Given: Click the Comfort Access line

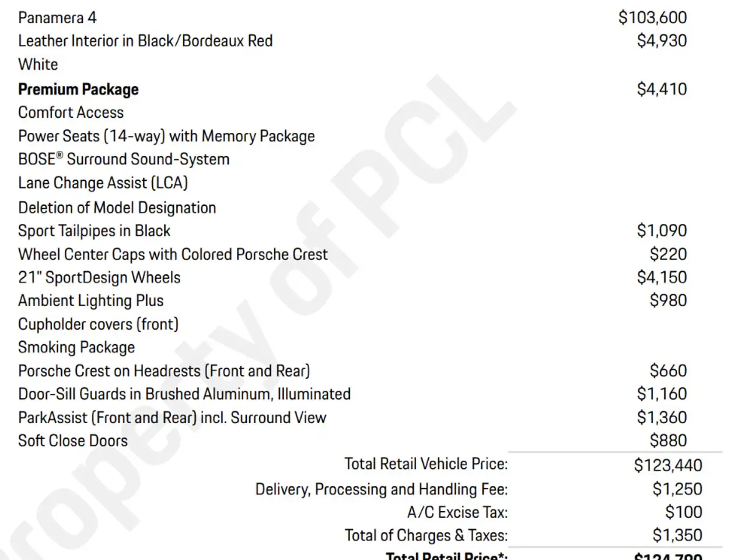Looking at the screenshot, I should pyautogui.click(x=71, y=113).
